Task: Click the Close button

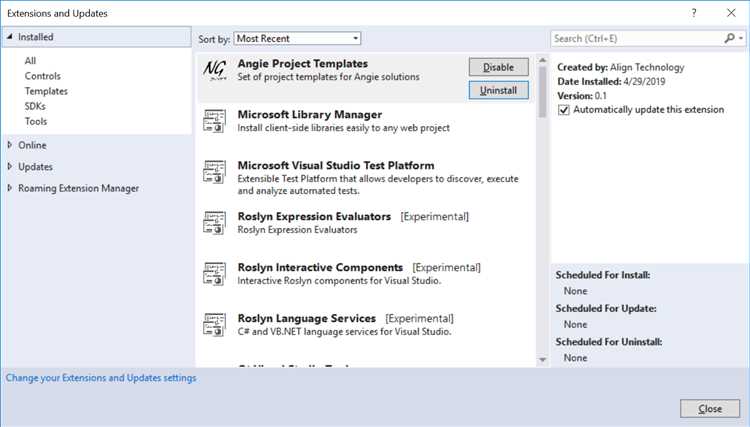Action: coord(710,409)
